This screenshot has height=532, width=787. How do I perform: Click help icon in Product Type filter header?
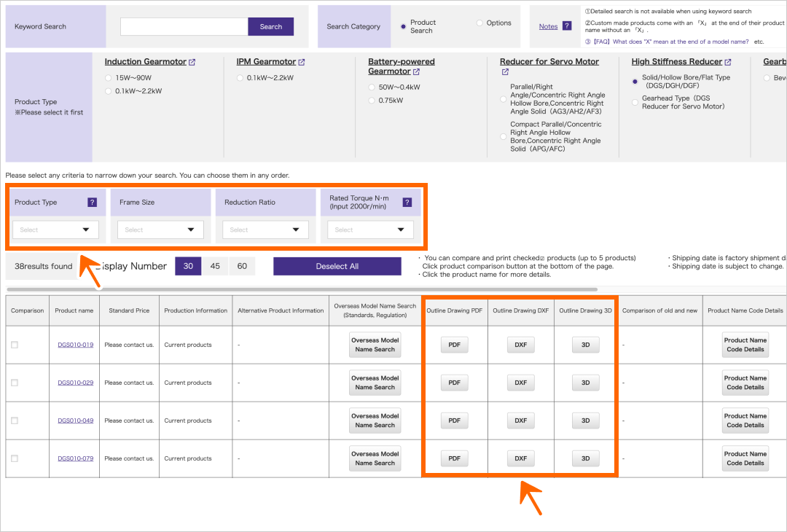pos(92,203)
